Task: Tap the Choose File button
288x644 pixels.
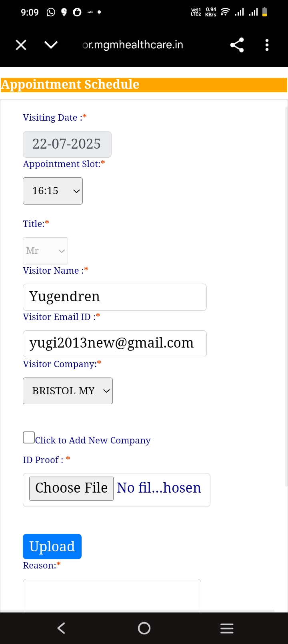Action: point(71,488)
